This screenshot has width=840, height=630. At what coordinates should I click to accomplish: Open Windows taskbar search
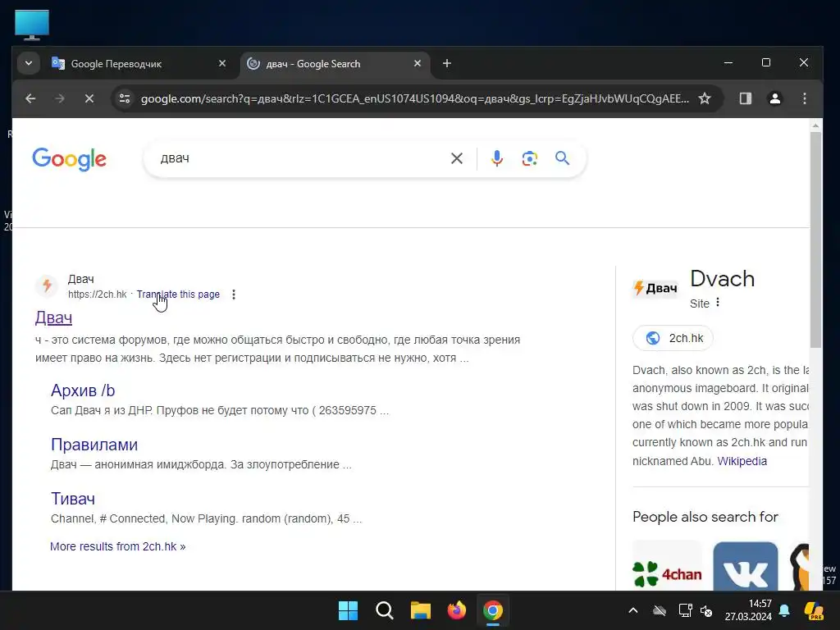point(385,610)
